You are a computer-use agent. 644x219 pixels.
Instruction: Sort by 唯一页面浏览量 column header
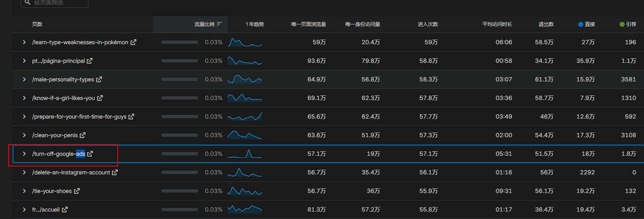coord(308,24)
